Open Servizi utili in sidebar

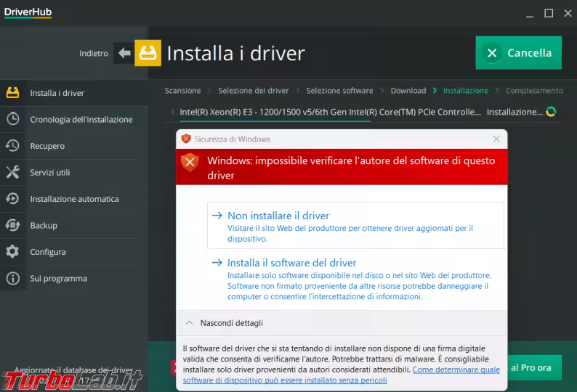tap(74, 172)
